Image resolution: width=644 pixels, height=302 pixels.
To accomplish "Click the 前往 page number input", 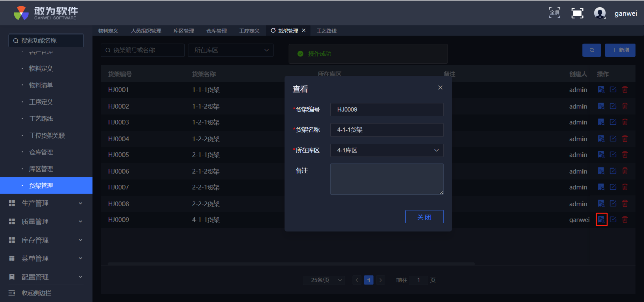I will pyautogui.click(x=419, y=280).
